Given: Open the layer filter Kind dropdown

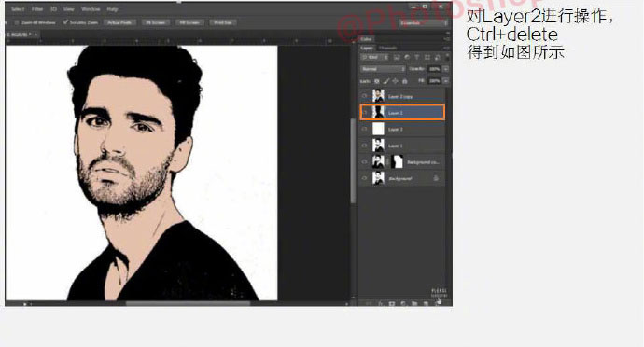Looking at the screenshot, I should [x=374, y=57].
